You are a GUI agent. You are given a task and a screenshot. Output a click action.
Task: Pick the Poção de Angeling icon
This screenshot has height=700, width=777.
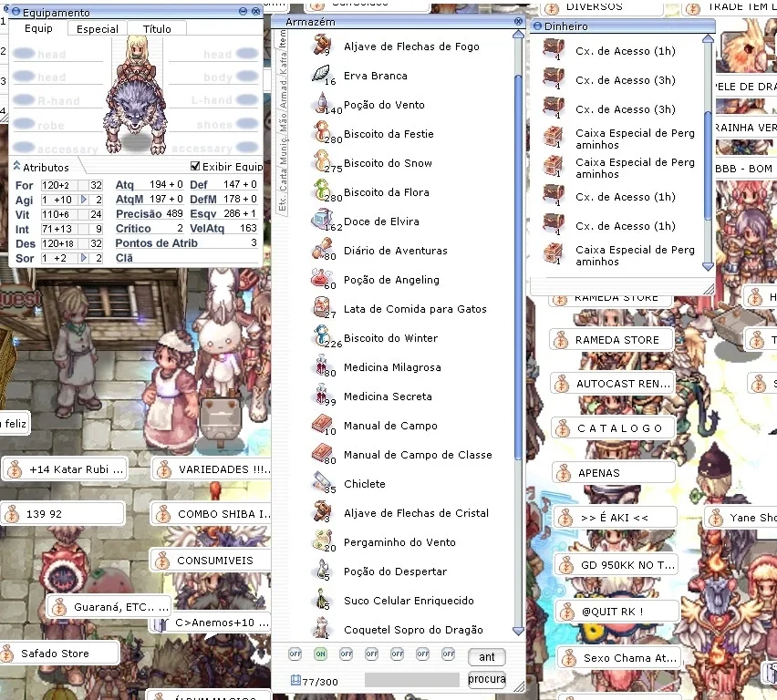pyautogui.click(x=322, y=278)
